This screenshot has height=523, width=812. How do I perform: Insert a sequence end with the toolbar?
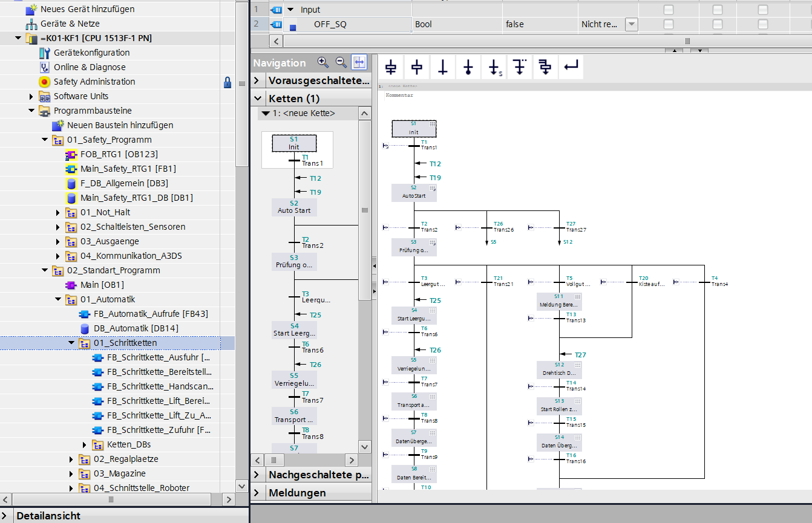[468, 67]
